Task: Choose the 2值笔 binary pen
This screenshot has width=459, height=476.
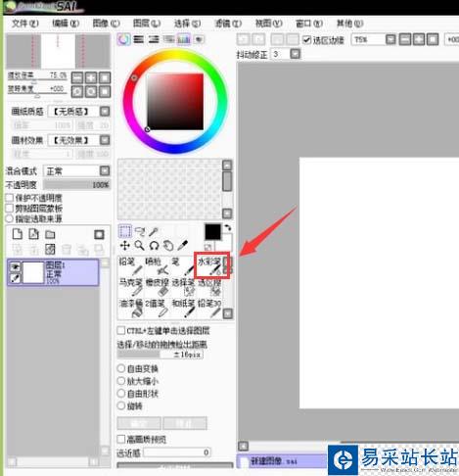Action: click(x=158, y=308)
